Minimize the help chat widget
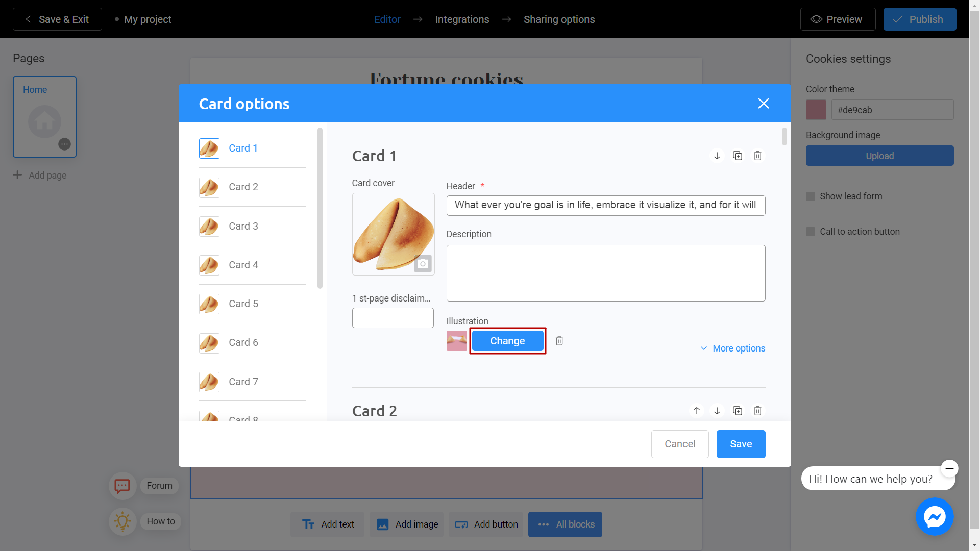This screenshot has width=980, height=551. pos(949,468)
